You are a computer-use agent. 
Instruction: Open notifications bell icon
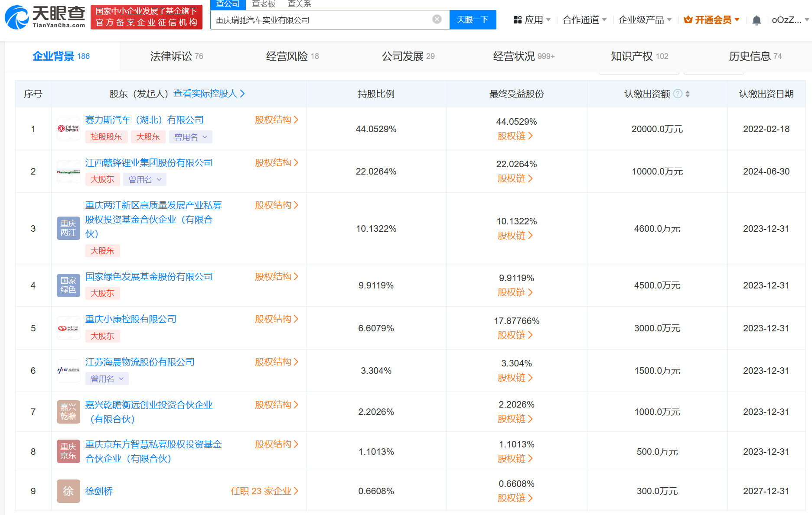click(x=757, y=20)
